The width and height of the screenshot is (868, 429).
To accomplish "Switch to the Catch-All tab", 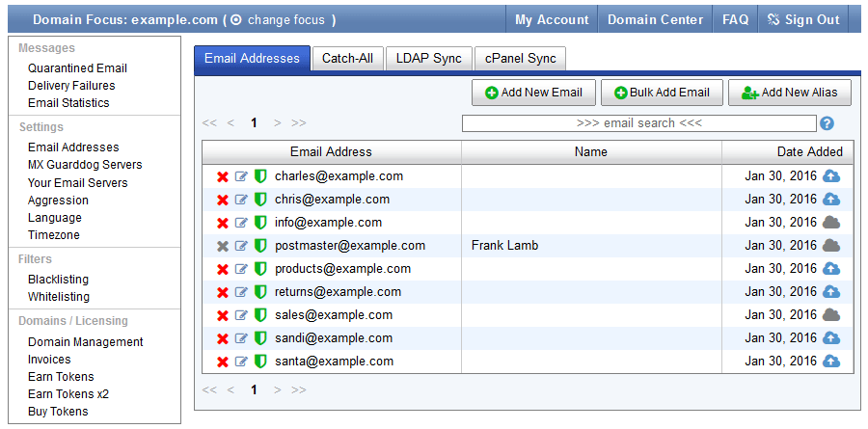I will (x=347, y=59).
